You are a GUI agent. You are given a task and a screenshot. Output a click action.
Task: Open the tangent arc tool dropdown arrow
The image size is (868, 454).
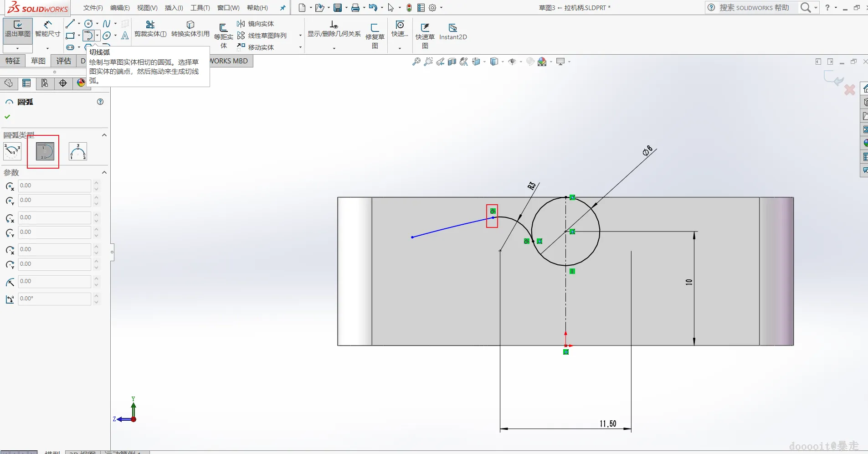pos(97,36)
